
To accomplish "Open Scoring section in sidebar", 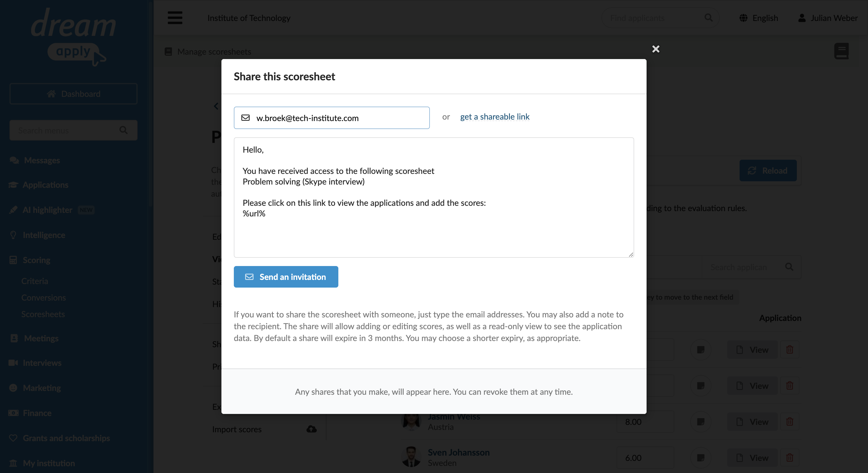I will click(x=36, y=260).
